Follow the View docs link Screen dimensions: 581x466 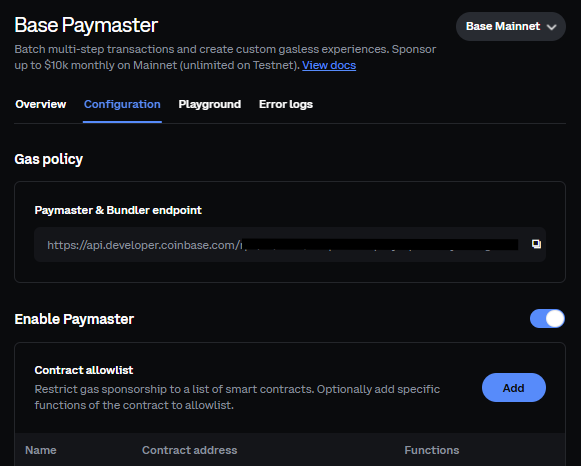point(329,65)
